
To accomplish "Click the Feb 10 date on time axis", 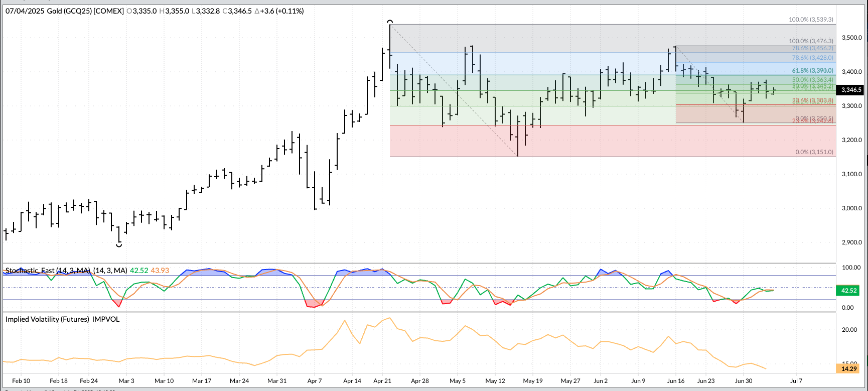I will tap(21, 381).
